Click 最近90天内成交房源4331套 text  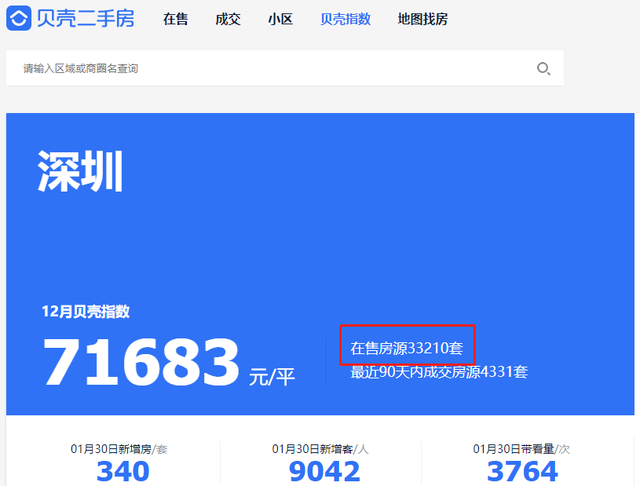pyautogui.click(x=439, y=372)
